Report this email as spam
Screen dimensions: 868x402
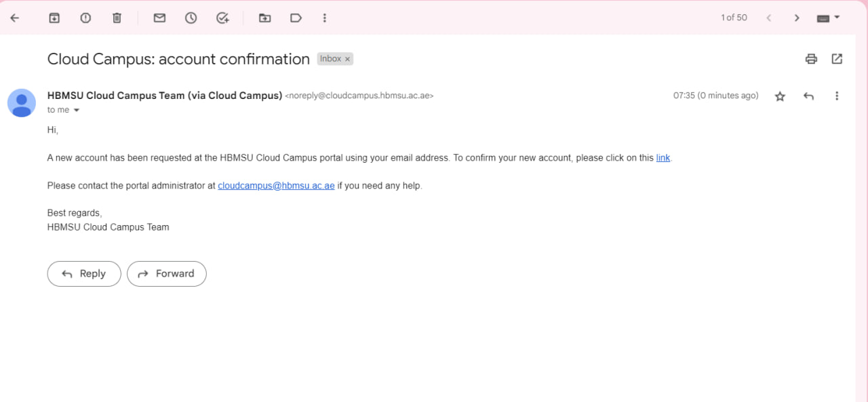pos(85,18)
